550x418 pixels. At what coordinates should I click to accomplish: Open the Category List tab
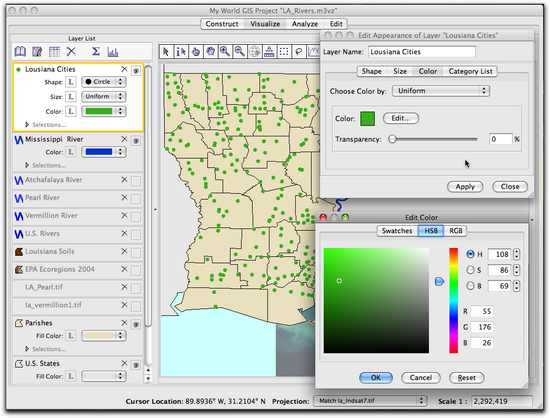click(x=470, y=71)
